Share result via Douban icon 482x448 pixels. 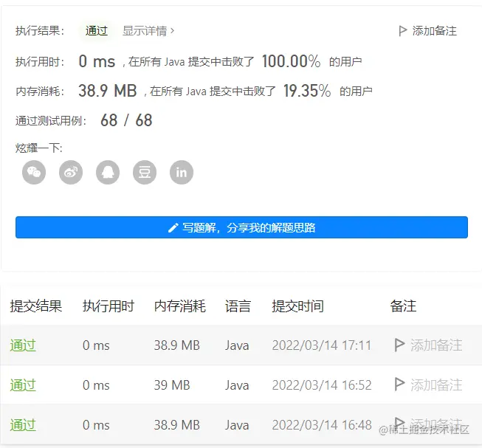[x=145, y=172]
